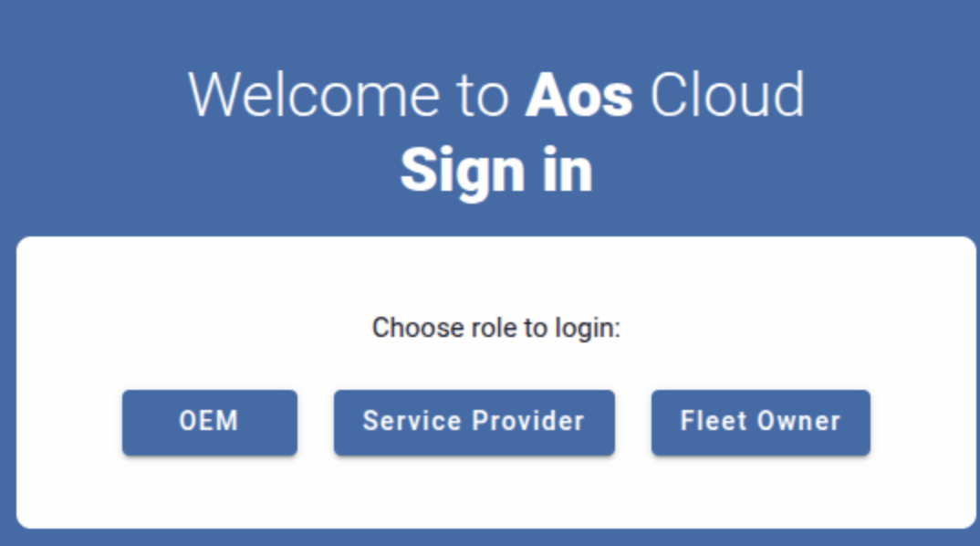Click the "Choose role to login:" label
Image resolution: width=980 pixels, height=546 pixels.
(x=495, y=328)
